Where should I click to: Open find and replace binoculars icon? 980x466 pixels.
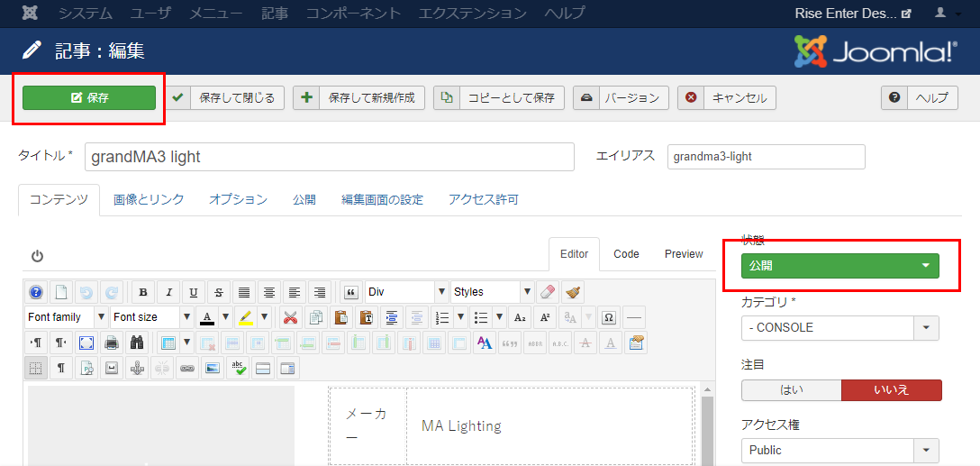point(137,343)
